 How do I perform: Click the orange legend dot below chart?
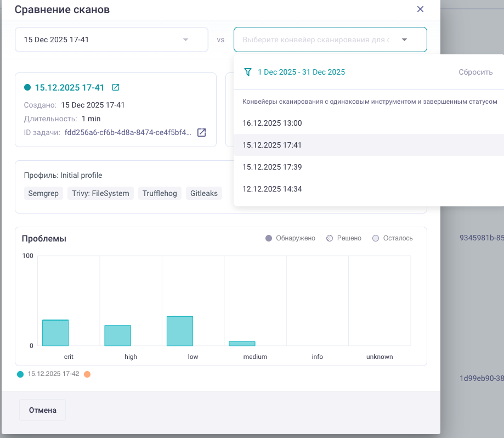click(x=87, y=374)
